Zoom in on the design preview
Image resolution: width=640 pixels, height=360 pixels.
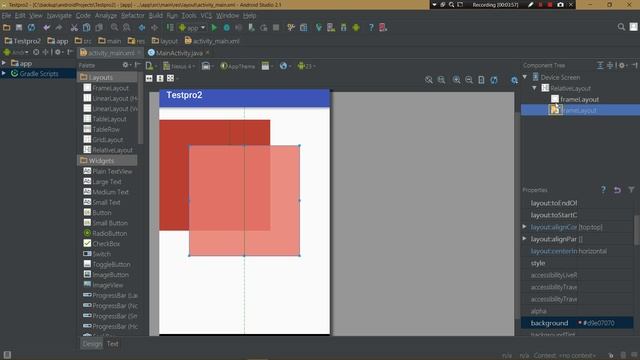coord(456,80)
